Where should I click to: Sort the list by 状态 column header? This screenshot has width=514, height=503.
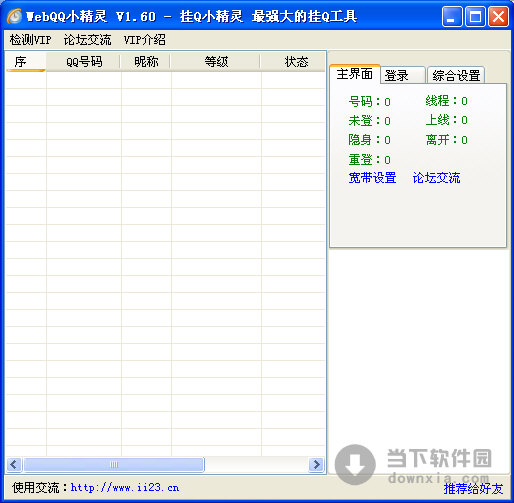293,62
